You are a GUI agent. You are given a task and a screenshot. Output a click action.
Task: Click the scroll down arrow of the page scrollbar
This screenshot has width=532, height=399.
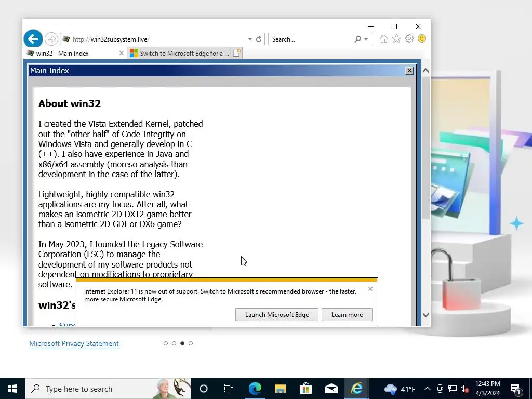(x=426, y=315)
